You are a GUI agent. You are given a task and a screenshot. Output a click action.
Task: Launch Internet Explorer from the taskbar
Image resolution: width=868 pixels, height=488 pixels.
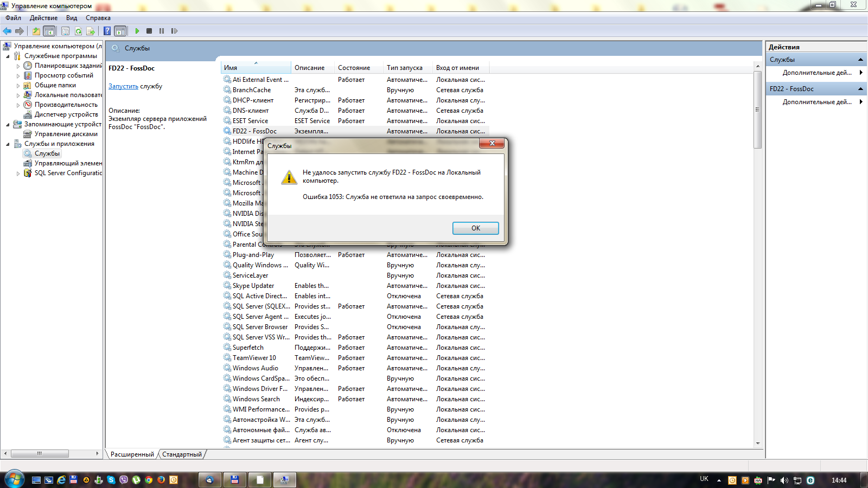pyautogui.click(x=61, y=480)
